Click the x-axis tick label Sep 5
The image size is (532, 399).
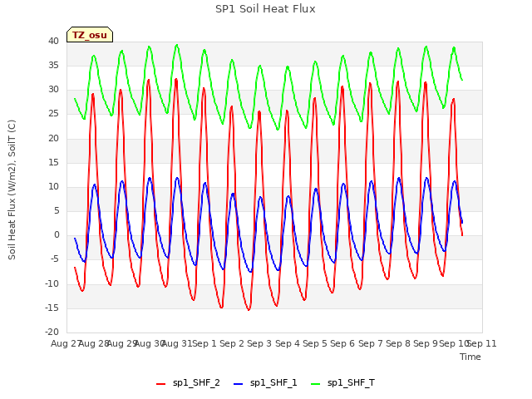315,343
